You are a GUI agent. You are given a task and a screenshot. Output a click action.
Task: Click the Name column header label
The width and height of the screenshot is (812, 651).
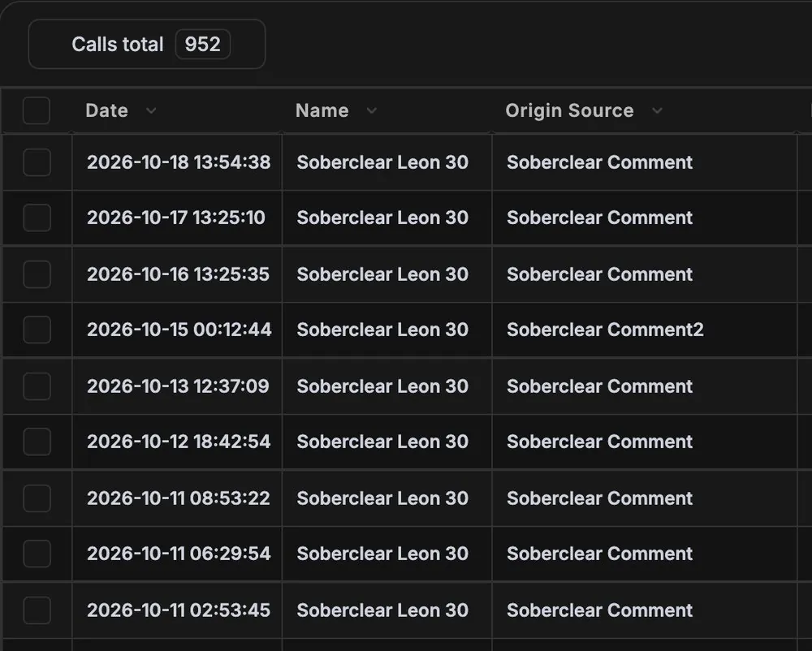coord(322,110)
